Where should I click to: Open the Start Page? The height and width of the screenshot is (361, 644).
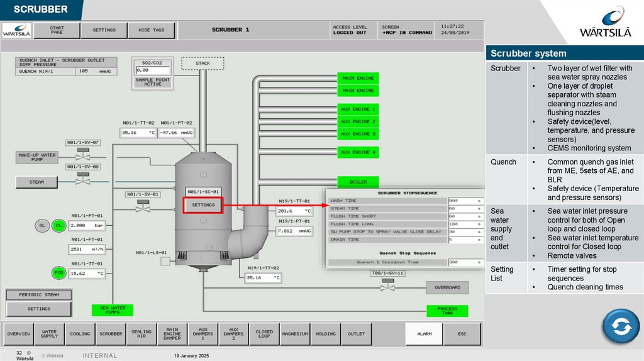(57, 30)
